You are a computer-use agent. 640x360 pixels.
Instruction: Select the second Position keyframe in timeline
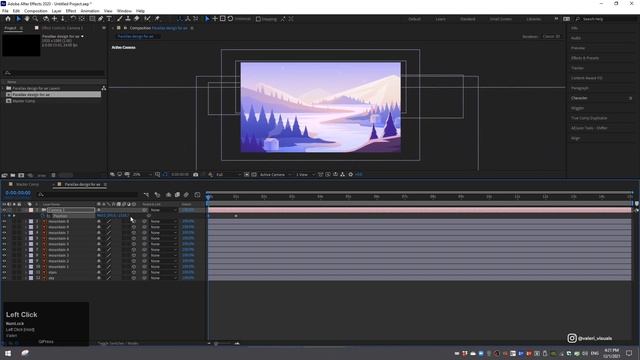236,216
